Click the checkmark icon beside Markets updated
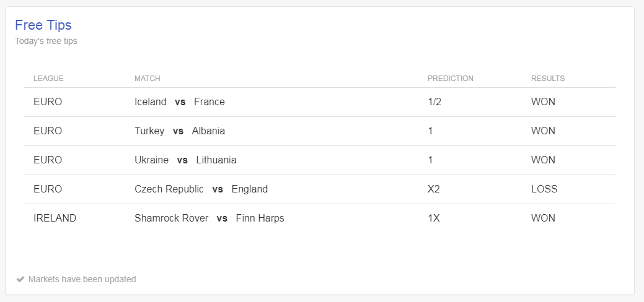Viewport: 644px width, 302px height. [x=20, y=280]
